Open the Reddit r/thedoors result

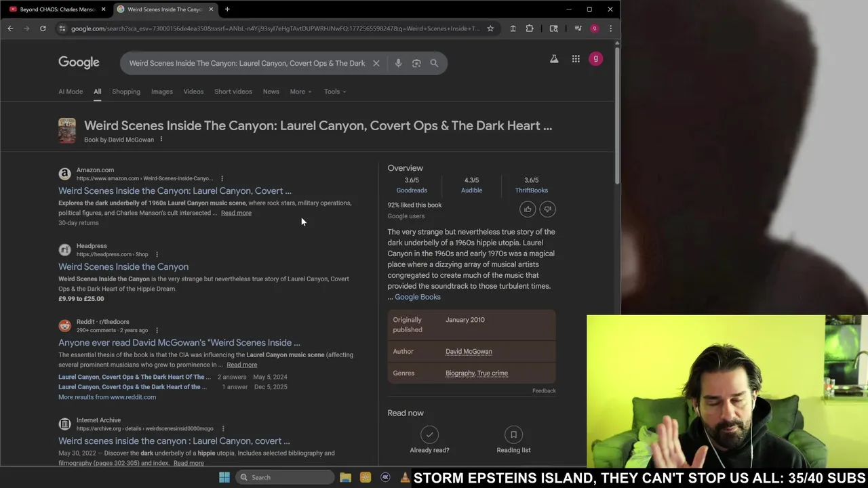coord(179,343)
